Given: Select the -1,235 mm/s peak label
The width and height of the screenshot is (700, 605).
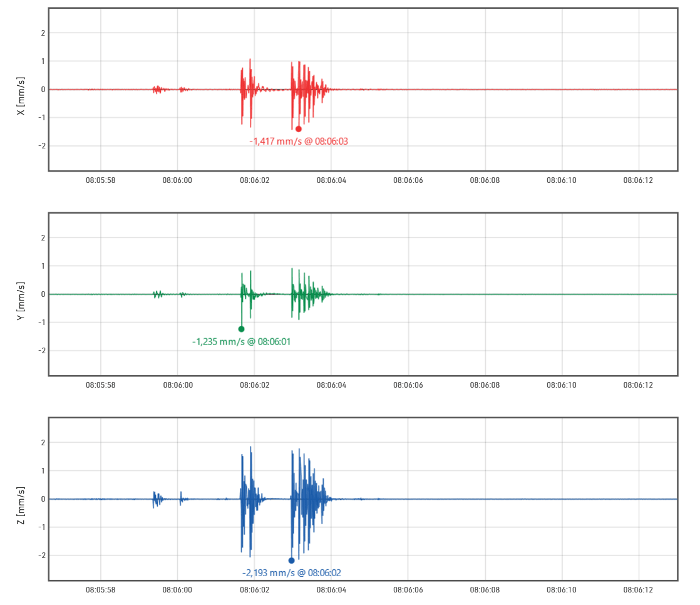Looking at the screenshot, I should 241,342.
